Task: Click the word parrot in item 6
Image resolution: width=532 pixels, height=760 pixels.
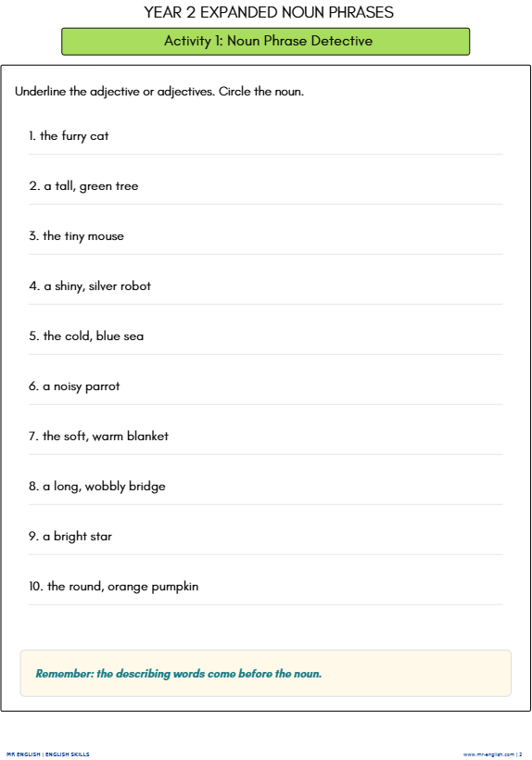Action: tap(102, 386)
